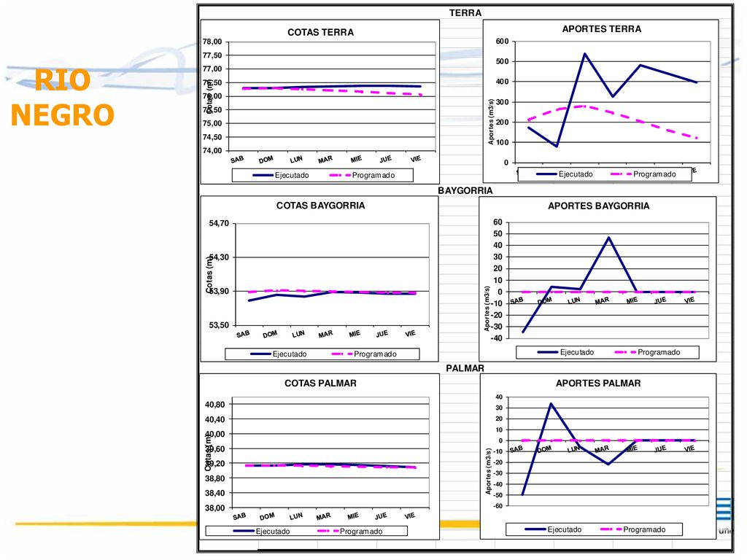Select Ejecutado legend entry in Cotas Terra

pos(281,175)
